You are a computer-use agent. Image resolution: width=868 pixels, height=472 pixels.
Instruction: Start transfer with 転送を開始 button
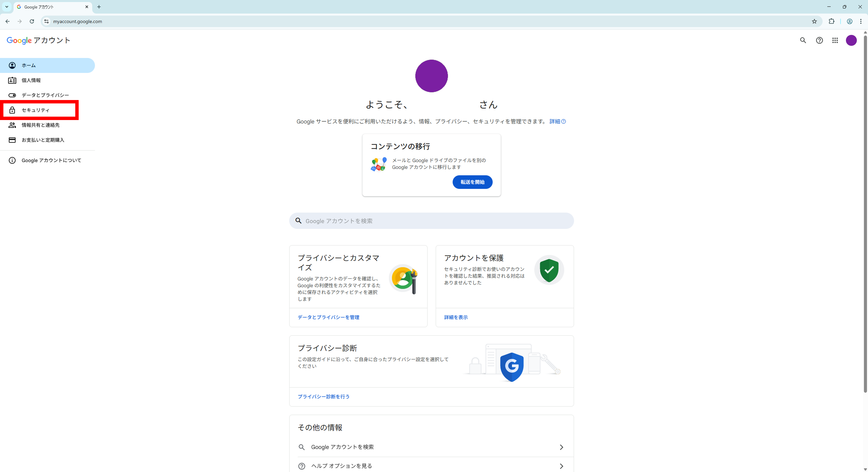(x=472, y=182)
